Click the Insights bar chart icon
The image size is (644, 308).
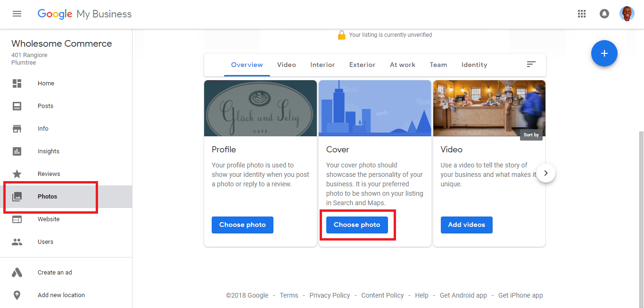[x=17, y=151]
